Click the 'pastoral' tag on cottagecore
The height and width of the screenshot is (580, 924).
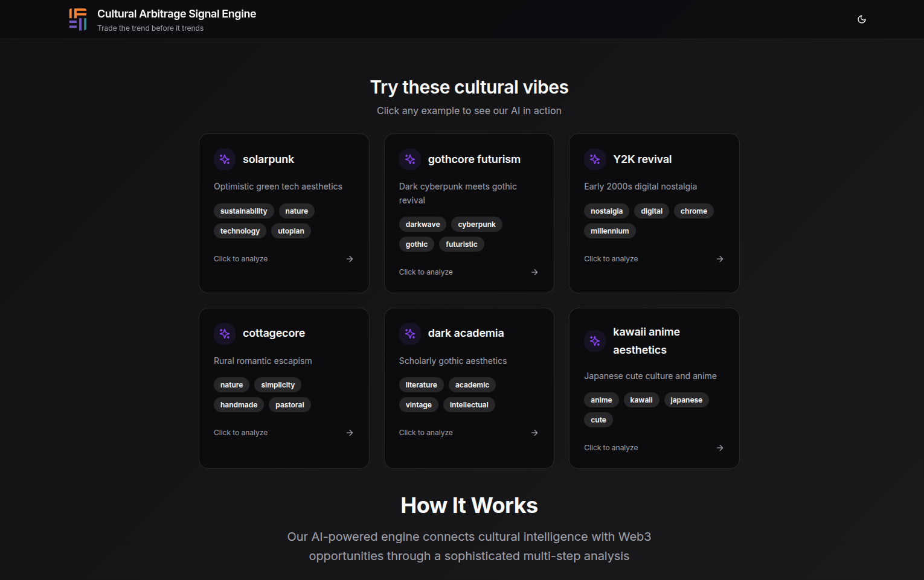click(289, 405)
